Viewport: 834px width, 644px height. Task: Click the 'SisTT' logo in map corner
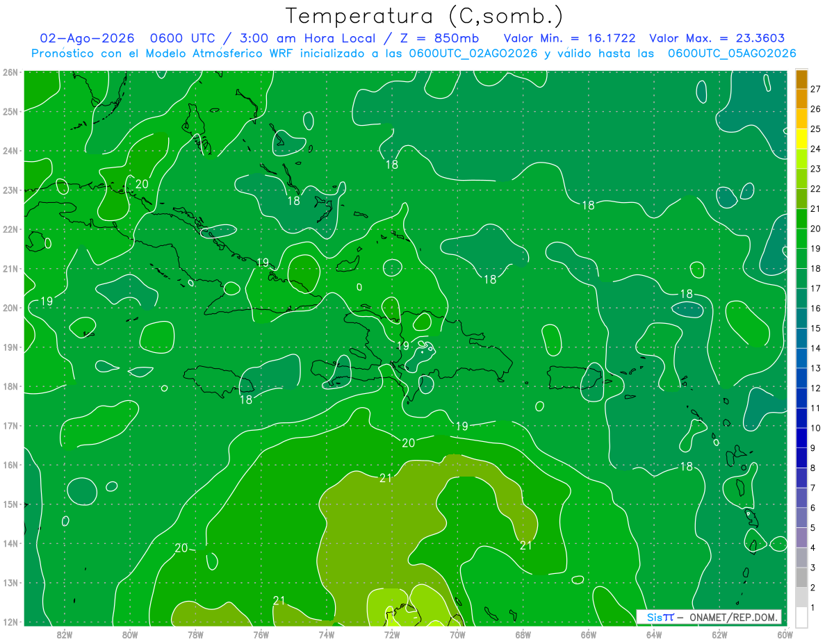tap(660, 617)
